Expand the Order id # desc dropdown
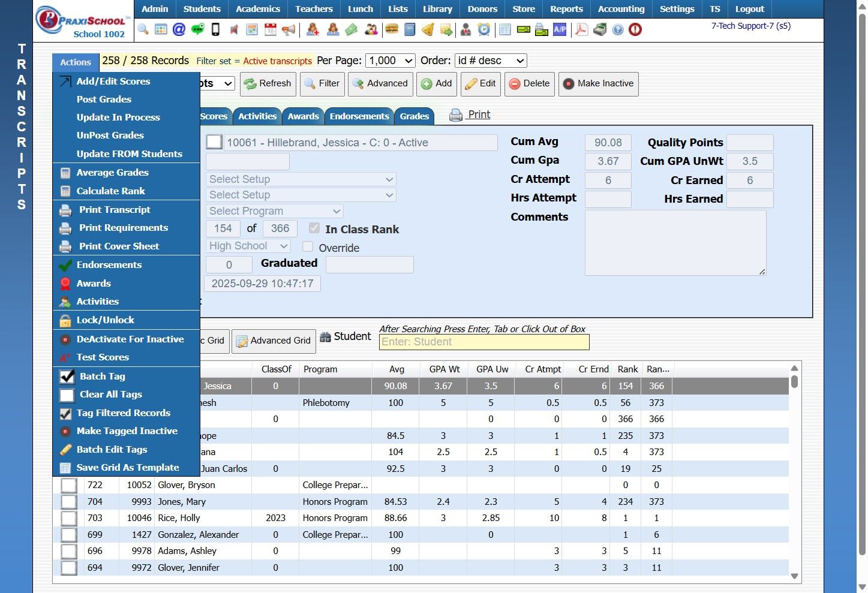The image size is (868, 593). pyautogui.click(x=491, y=61)
